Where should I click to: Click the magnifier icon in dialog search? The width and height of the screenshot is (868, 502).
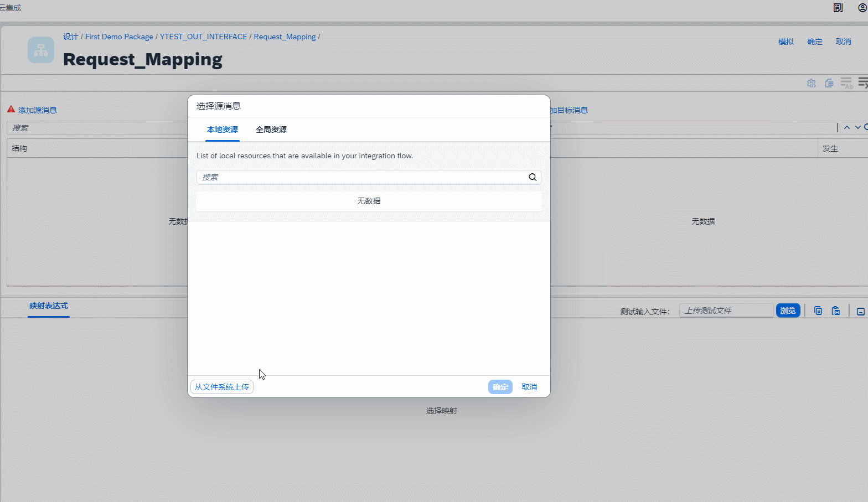pos(533,177)
